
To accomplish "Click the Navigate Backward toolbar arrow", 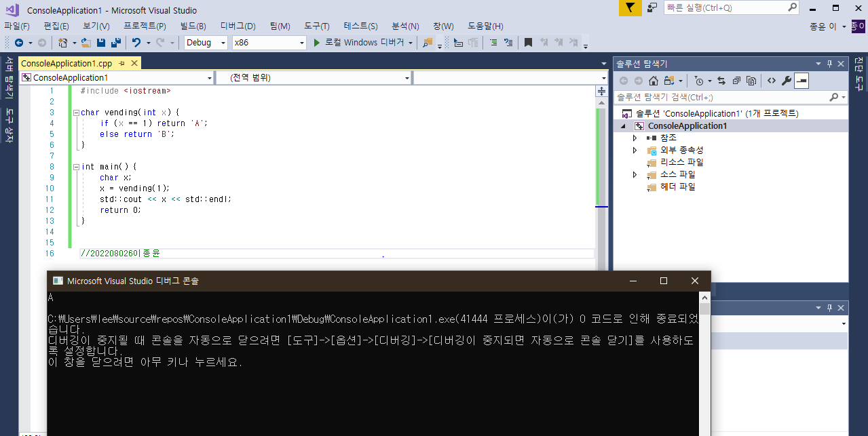I will tap(20, 43).
